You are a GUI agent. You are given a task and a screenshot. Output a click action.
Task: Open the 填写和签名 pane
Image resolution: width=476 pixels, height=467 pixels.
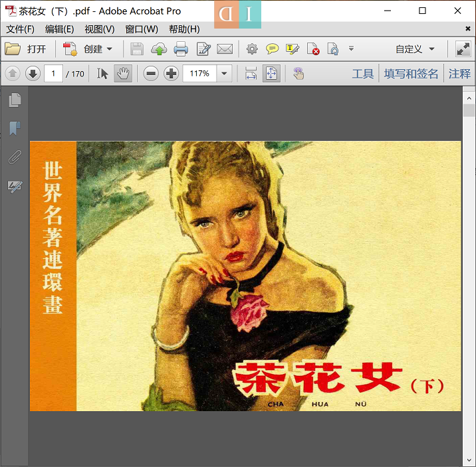click(x=411, y=74)
